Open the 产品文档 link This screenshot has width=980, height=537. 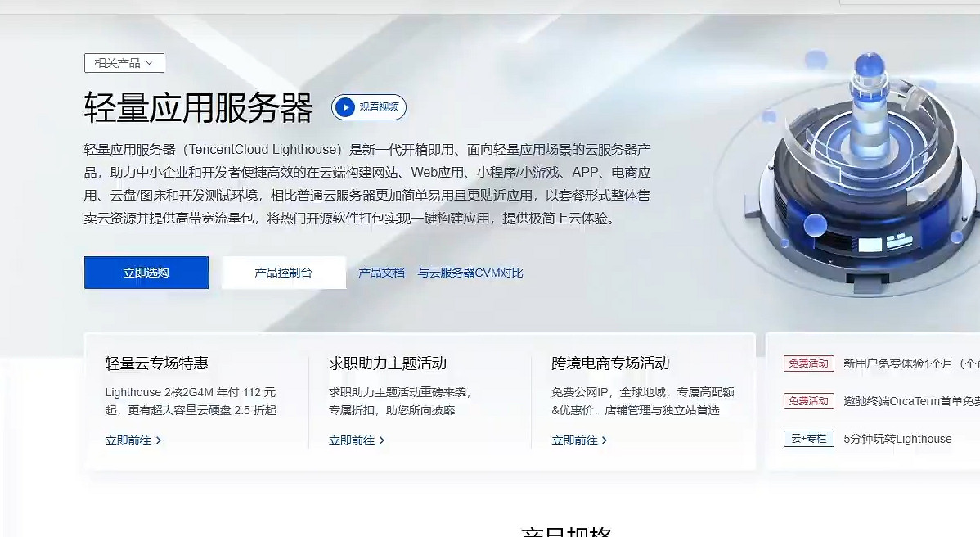tap(381, 273)
